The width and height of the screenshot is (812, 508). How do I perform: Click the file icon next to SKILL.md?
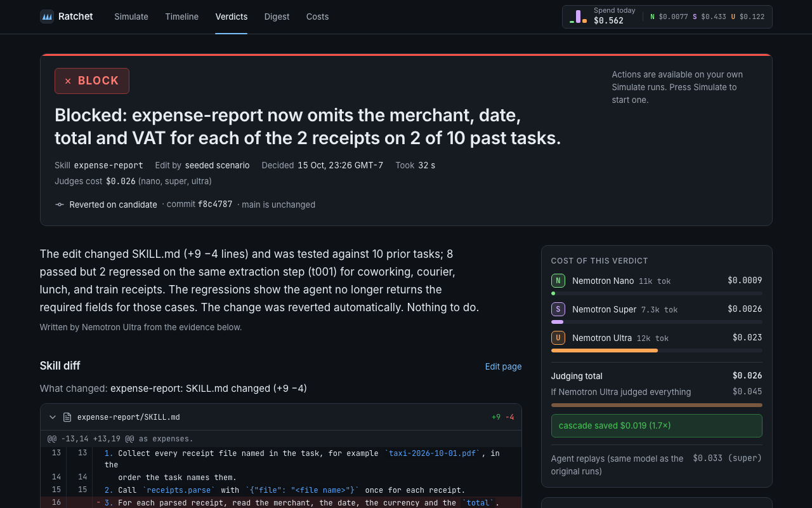point(67,417)
